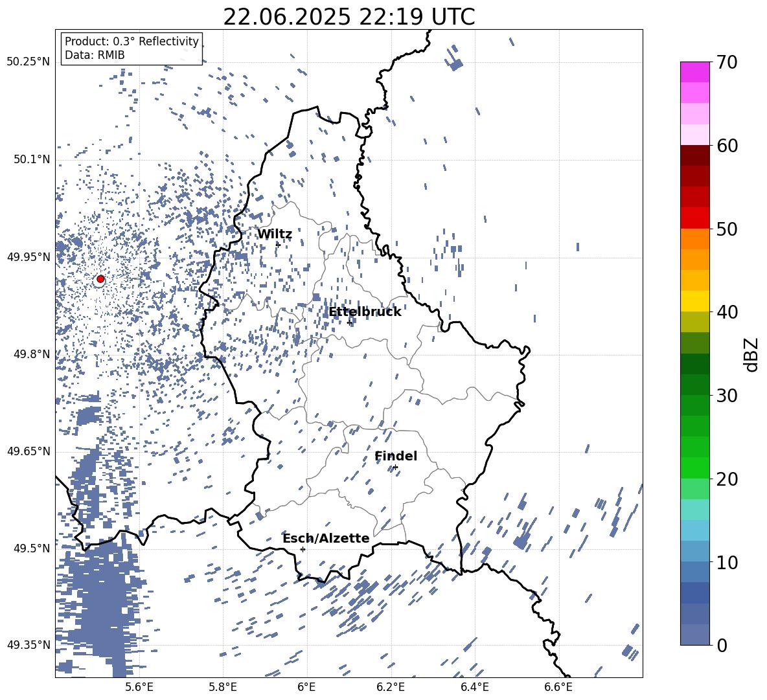Click the yellow colorbar swatch at 40
The height and width of the screenshot is (700, 767).
point(695,301)
